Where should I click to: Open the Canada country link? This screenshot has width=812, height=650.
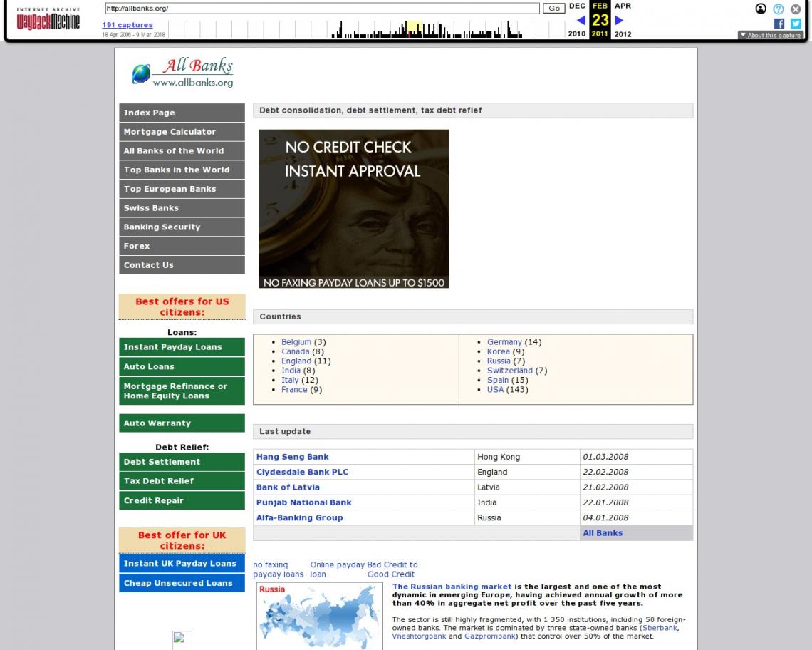tap(295, 351)
